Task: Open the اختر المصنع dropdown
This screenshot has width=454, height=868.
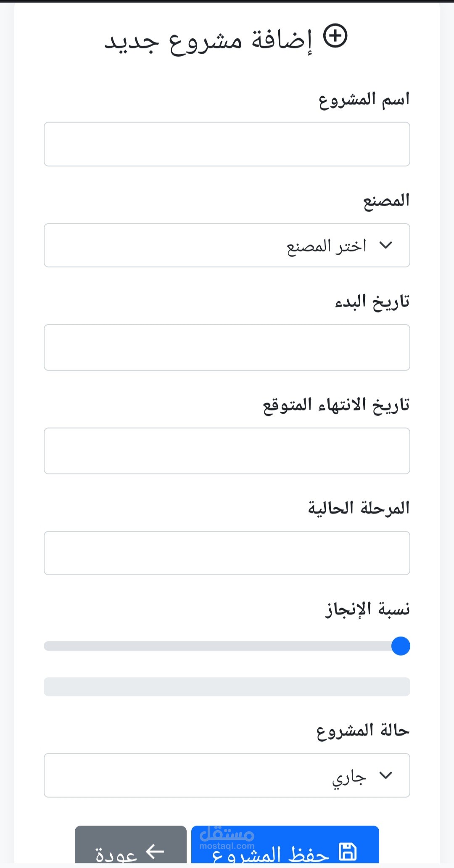Action: [227, 245]
